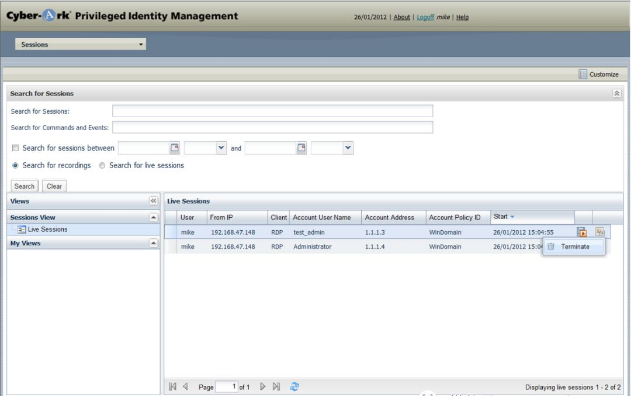Click WinDomain in the test_admin row
This screenshot has width=631, height=396.
coord(445,232)
